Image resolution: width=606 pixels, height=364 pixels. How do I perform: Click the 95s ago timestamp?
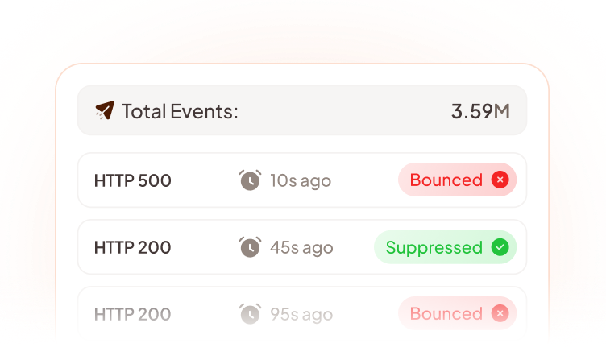(x=301, y=314)
